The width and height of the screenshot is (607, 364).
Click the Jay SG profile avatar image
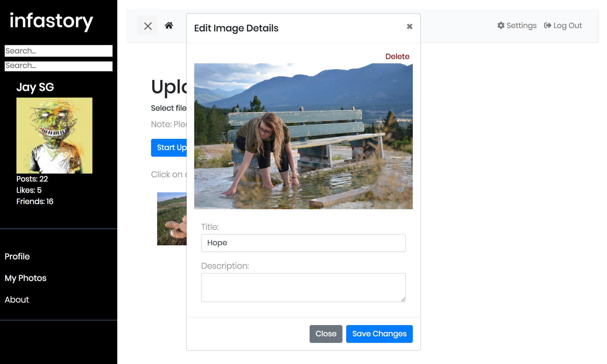54,135
